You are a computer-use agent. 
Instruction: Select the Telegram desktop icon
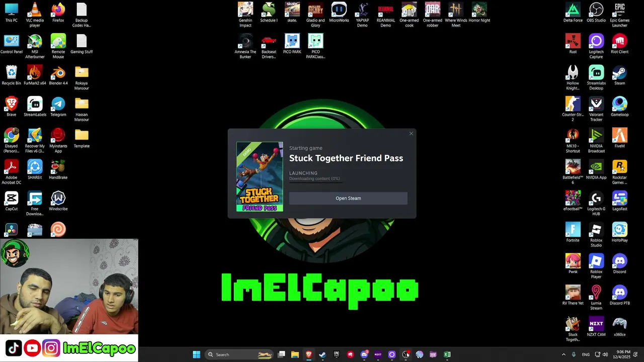pos(58,107)
